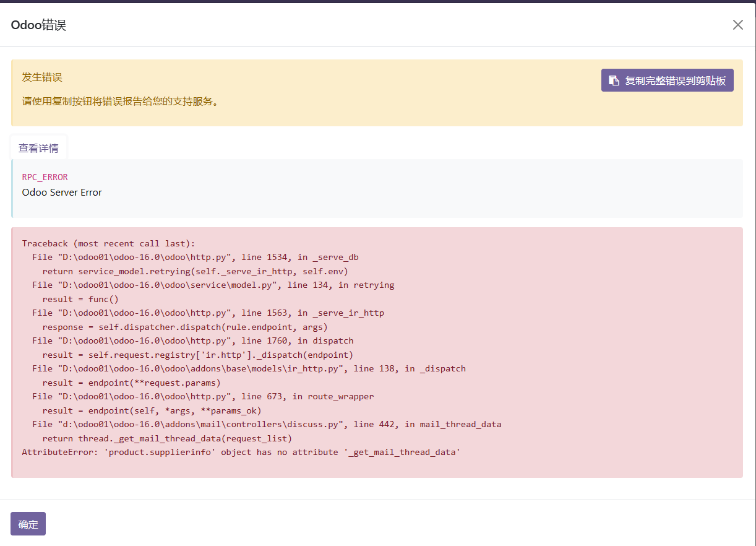Click the ir_http.py line 138 traceback entry
This screenshot has height=546, width=756.
[x=249, y=368]
